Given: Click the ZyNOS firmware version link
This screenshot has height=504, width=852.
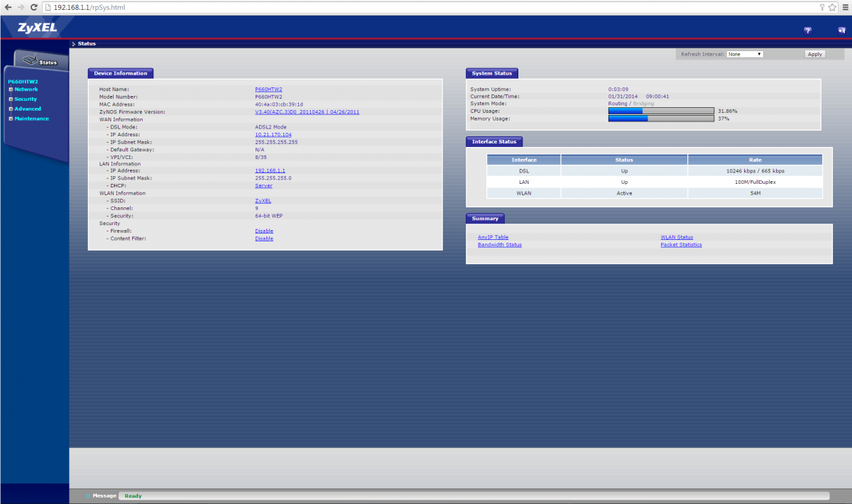Looking at the screenshot, I should pyautogui.click(x=307, y=112).
